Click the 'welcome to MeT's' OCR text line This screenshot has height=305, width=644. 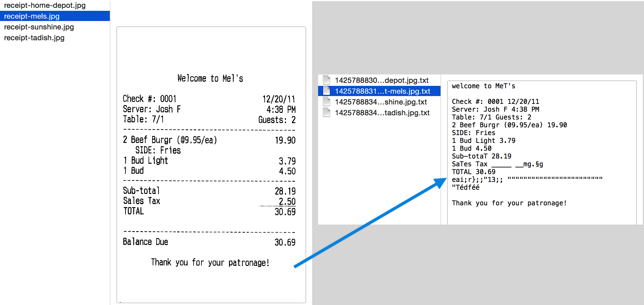(483, 86)
